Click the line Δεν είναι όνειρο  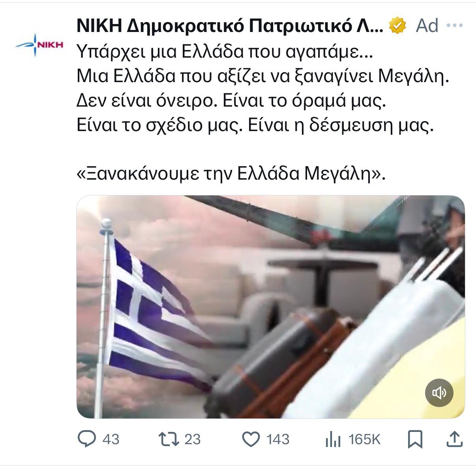pos(231,101)
